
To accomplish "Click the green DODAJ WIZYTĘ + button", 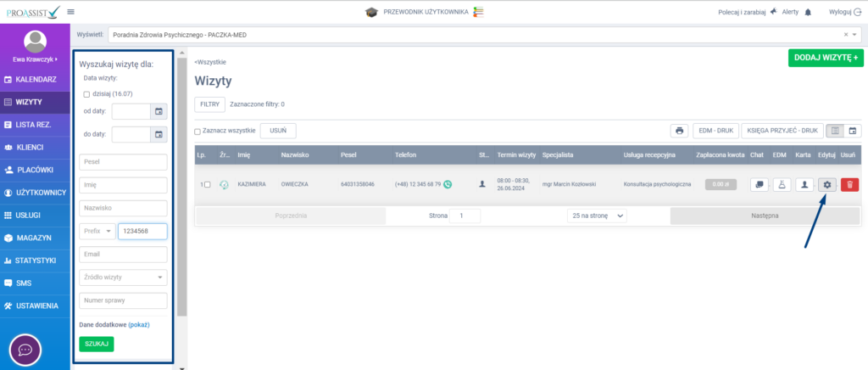I will tap(825, 59).
